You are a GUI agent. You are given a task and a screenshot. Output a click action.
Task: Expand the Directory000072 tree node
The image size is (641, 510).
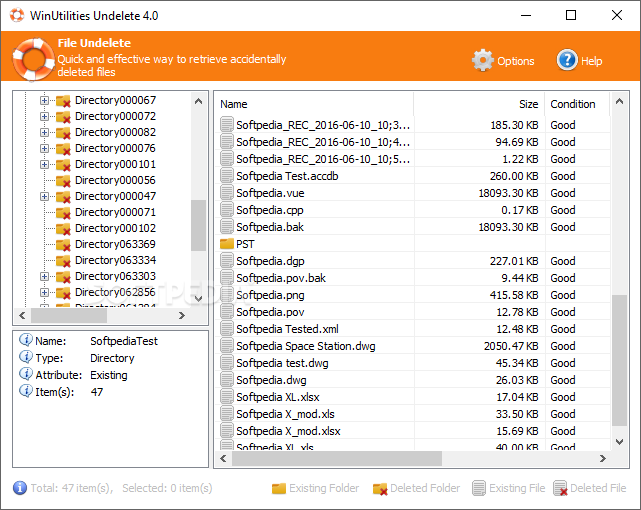pos(44,116)
